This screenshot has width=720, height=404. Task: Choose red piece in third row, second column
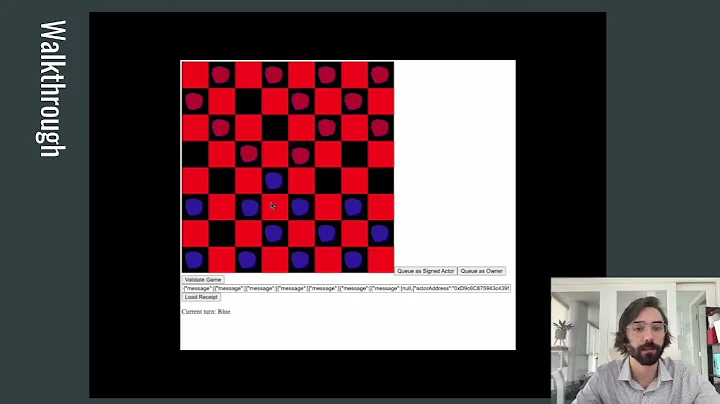click(x=221, y=128)
